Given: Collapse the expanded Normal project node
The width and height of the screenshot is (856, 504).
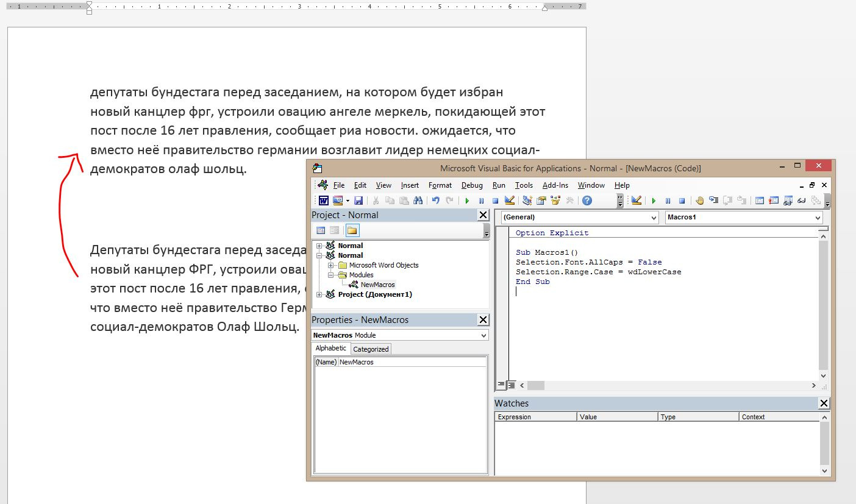Looking at the screenshot, I should pos(319,255).
